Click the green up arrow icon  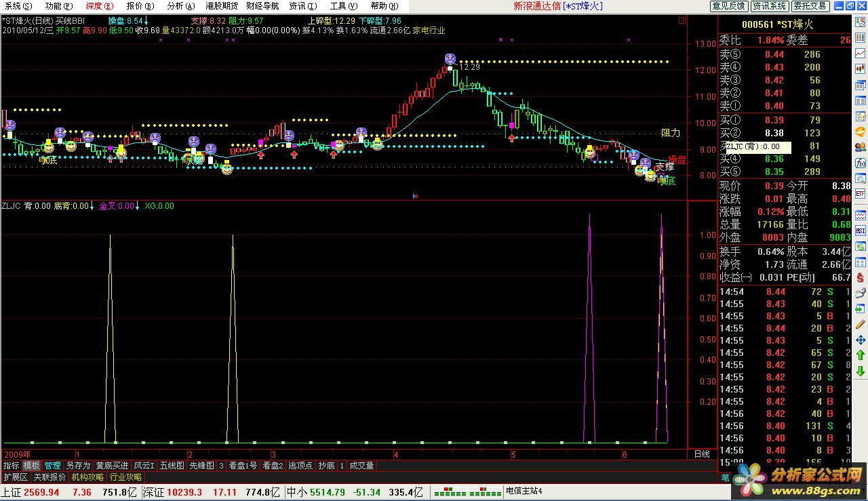coord(860,355)
